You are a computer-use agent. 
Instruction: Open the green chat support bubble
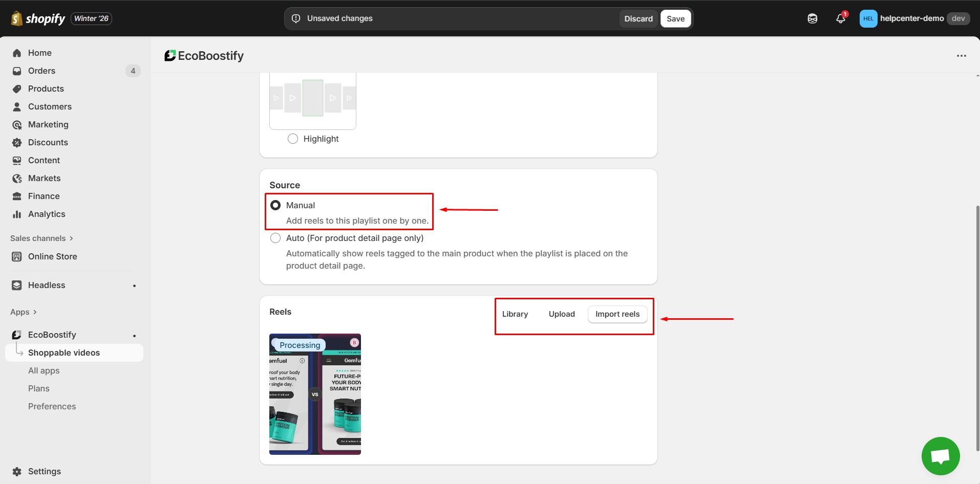940,455
